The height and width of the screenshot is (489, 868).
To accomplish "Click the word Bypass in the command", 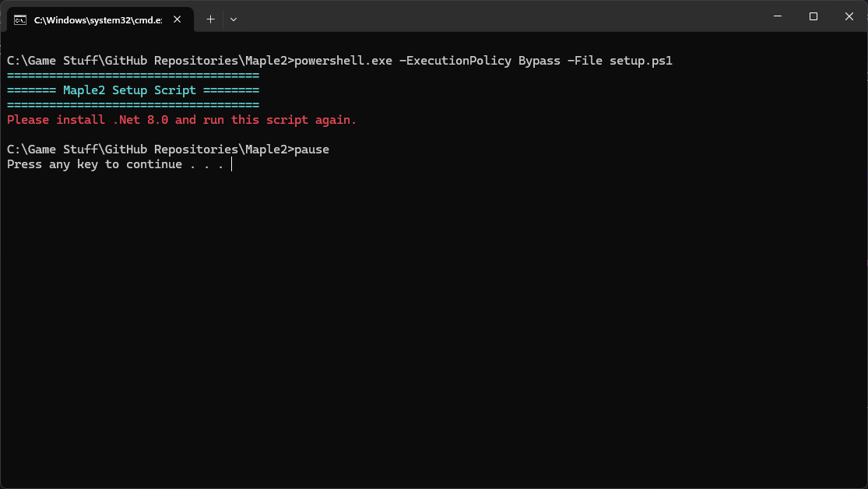I will pyautogui.click(x=539, y=61).
